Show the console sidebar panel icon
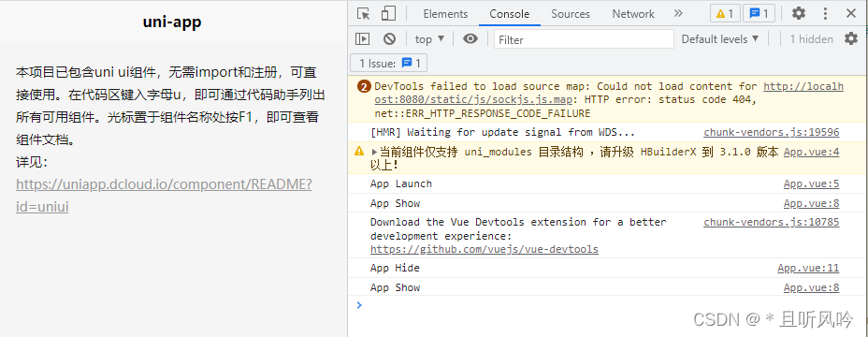This screenshot has width=868, height=337. tap(363, 38)
